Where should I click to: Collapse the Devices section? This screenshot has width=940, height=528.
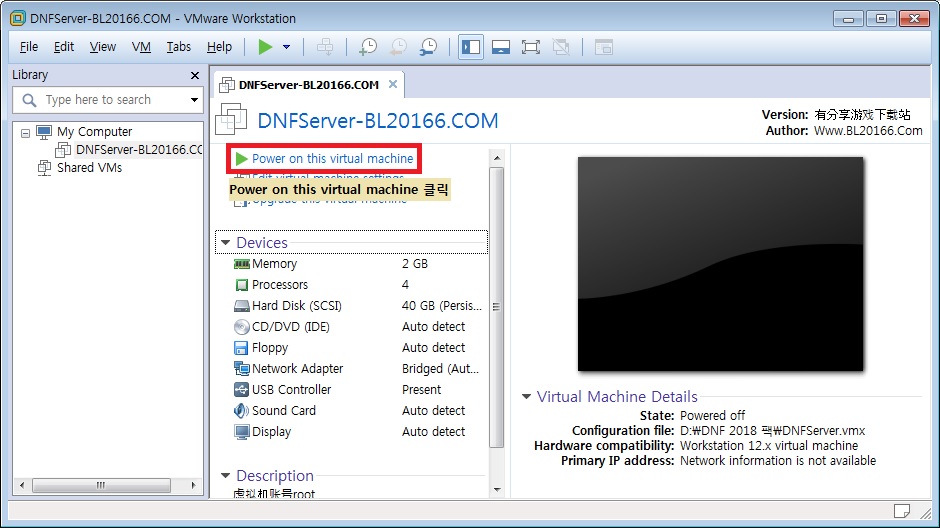(x=225, y=243)
